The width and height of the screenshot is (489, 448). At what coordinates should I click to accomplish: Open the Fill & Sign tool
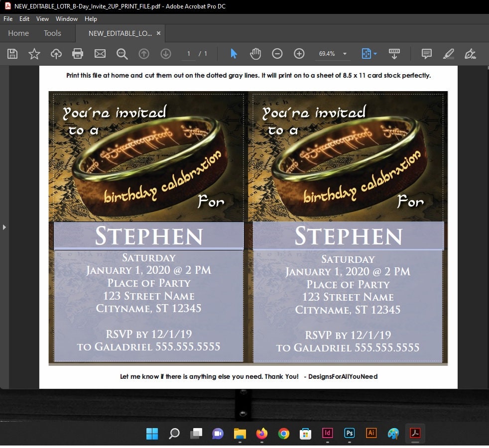pyautogui.click(x=470, y=54)
